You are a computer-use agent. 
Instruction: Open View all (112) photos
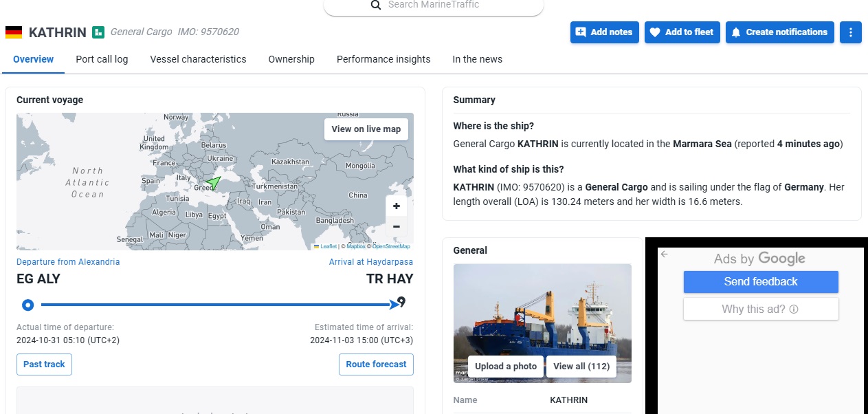(581, 366)
